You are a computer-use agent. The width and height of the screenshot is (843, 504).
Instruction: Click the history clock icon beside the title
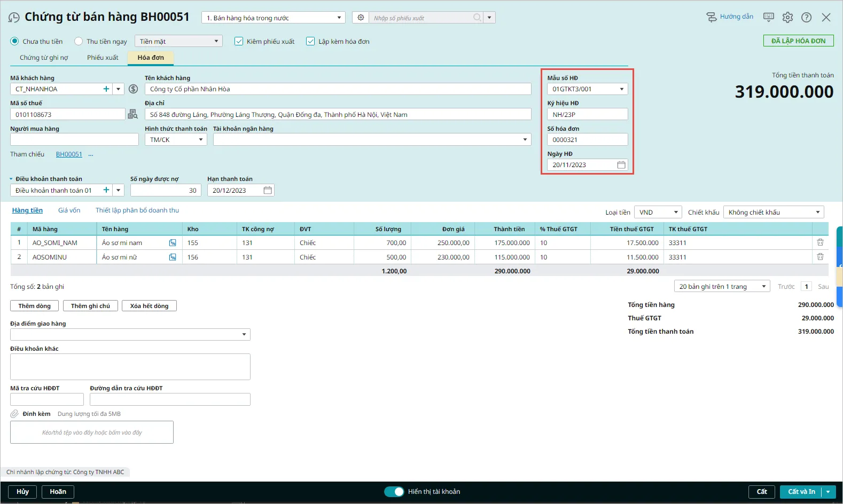14,18
